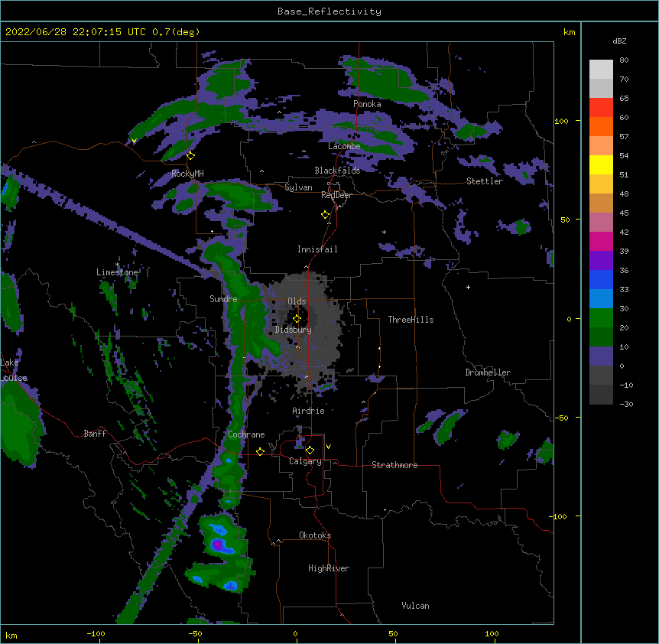659x644 pixels.
Task: Click the dBZ legend heading
Action: (x=619, y=41)
